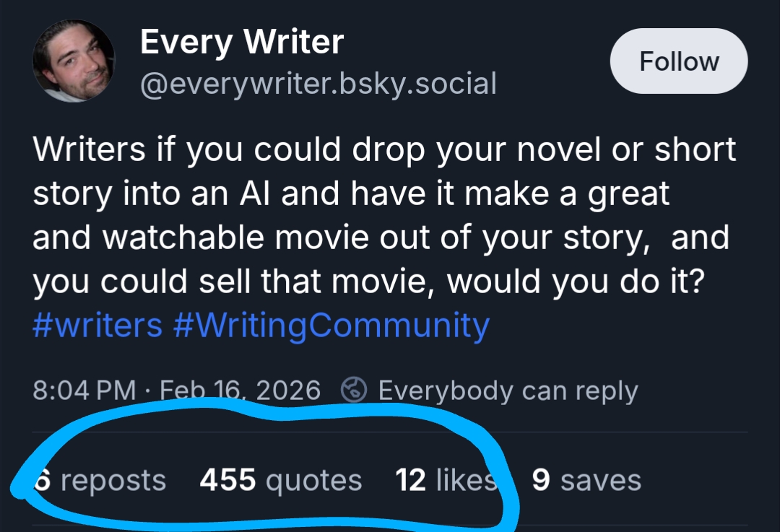Click the 9 saves count
The image size is (780, 532).
586,480
